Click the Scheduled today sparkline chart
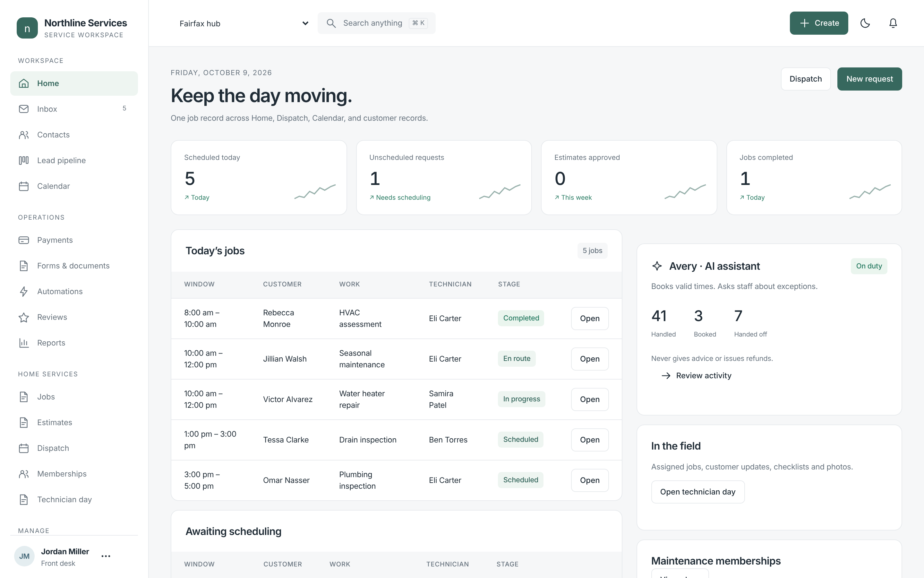This screenshot has width=924, height=578. click(315, 191)
